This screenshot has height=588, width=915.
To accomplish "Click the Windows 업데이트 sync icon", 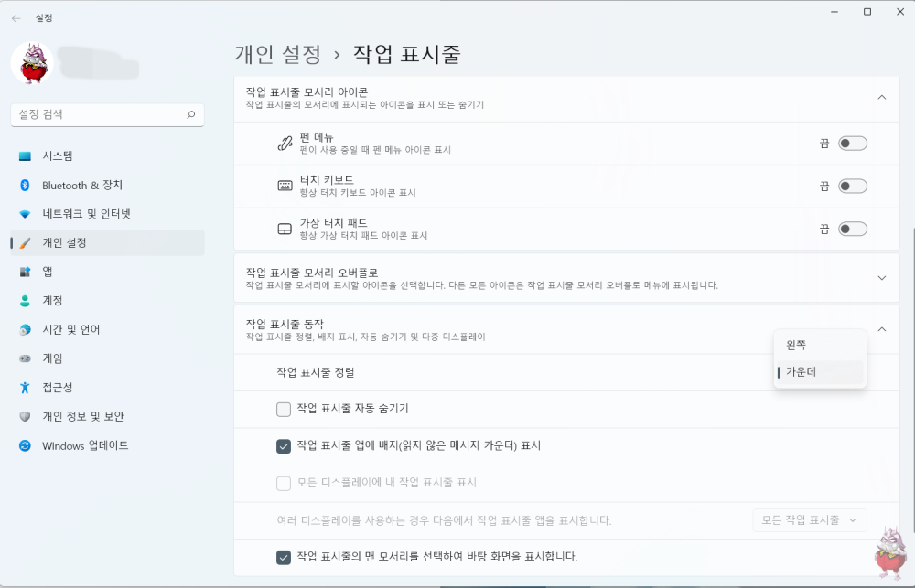I will click(25, 445).
